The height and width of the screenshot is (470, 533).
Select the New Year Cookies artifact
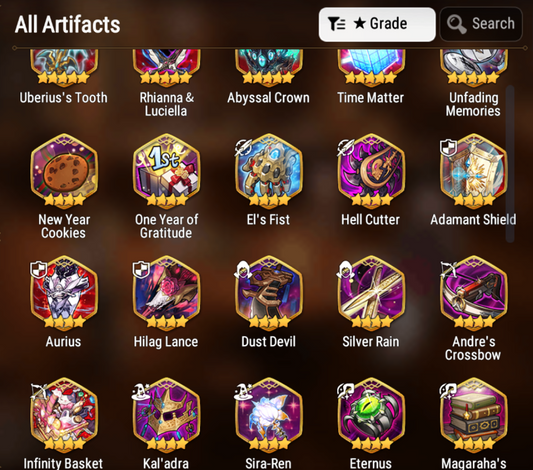point(64,171)
